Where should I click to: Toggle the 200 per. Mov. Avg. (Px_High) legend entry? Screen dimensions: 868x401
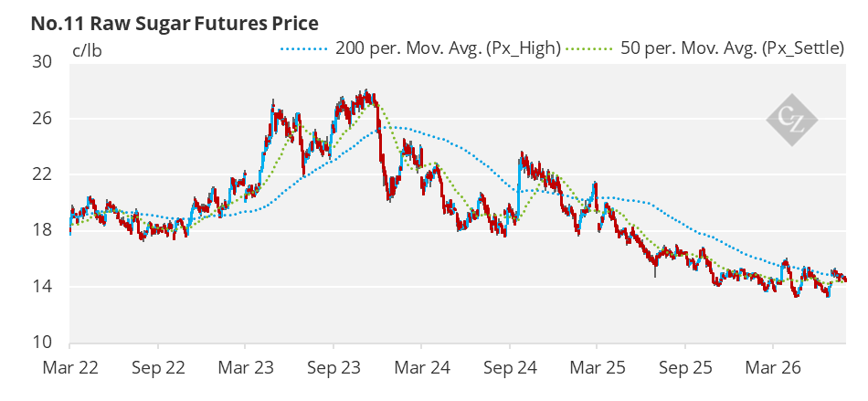pyautogui.click(x=420, y=49)
